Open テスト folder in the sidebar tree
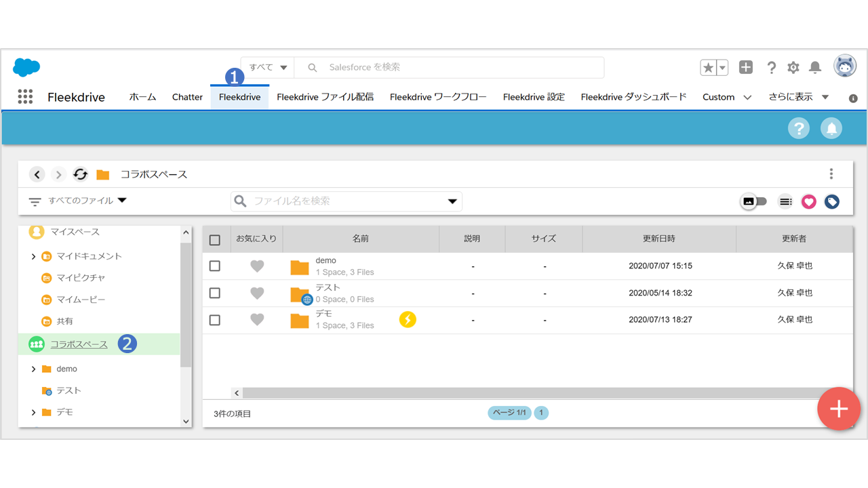The width and height of the screenshot is (868, 488). [68, 390]
